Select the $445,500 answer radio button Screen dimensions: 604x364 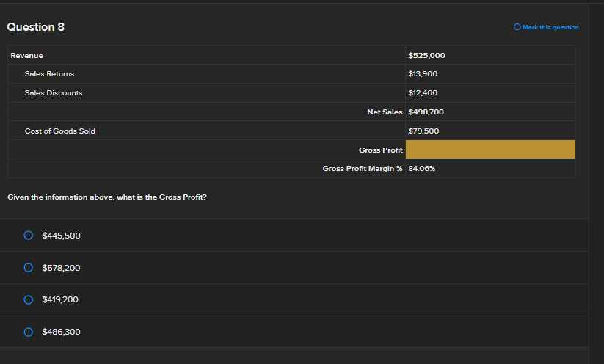pos(28,236)
